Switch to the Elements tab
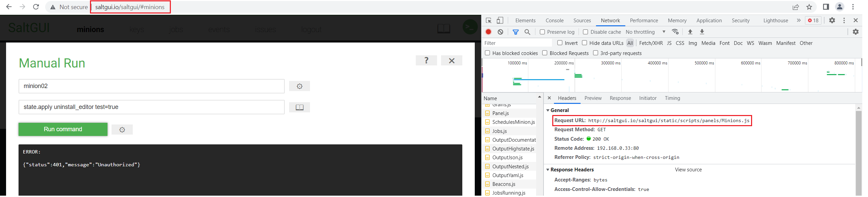The width and height of the screenshot is (868, 197). point(525,21)
